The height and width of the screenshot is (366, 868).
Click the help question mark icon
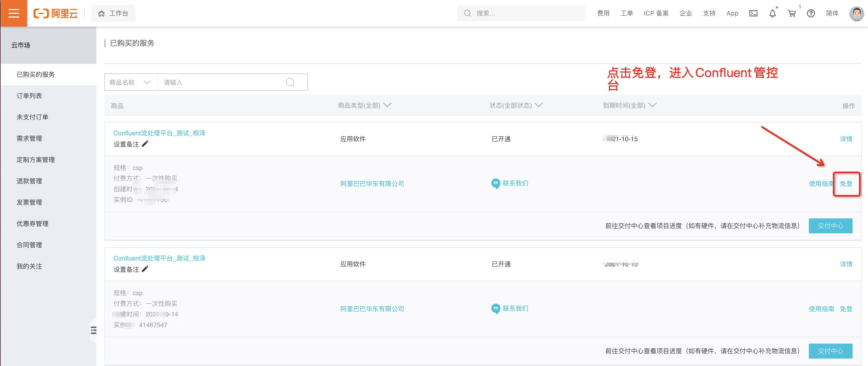(x=811, y=14)
